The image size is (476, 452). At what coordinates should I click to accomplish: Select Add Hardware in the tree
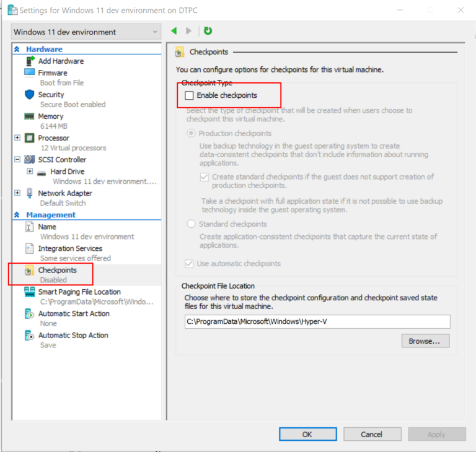click(61, 61)
